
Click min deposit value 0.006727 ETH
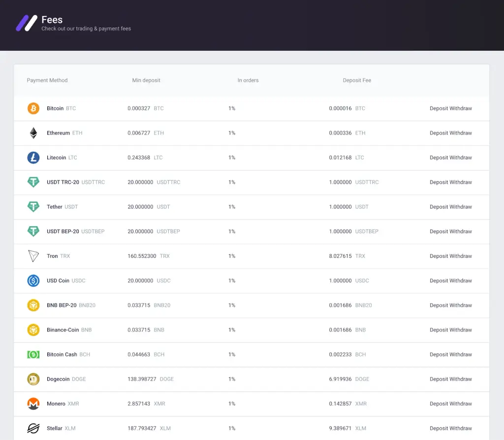coord(146,133)
